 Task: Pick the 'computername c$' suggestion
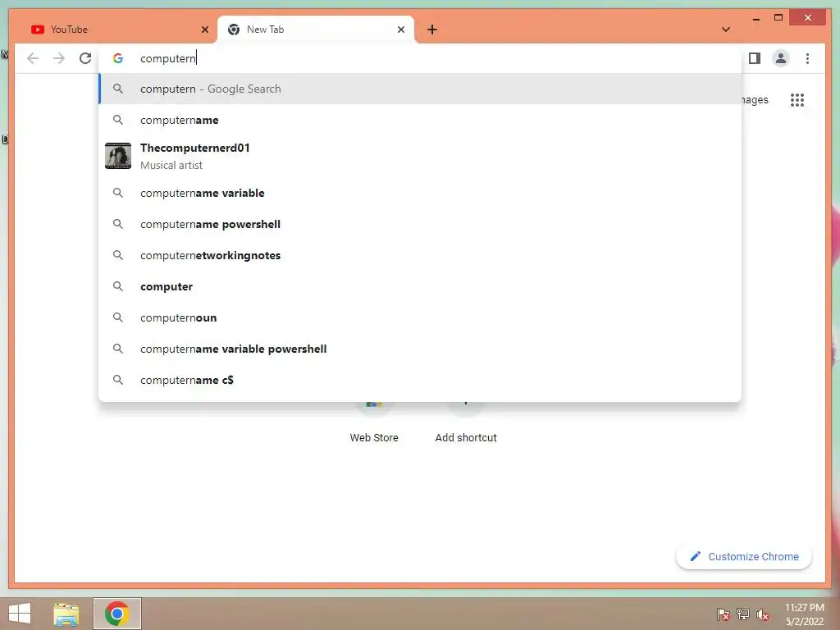point(420,380)
